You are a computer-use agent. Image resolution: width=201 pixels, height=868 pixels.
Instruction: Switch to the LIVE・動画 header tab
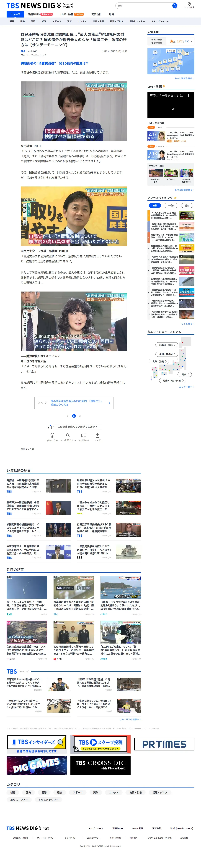[72, 15]
